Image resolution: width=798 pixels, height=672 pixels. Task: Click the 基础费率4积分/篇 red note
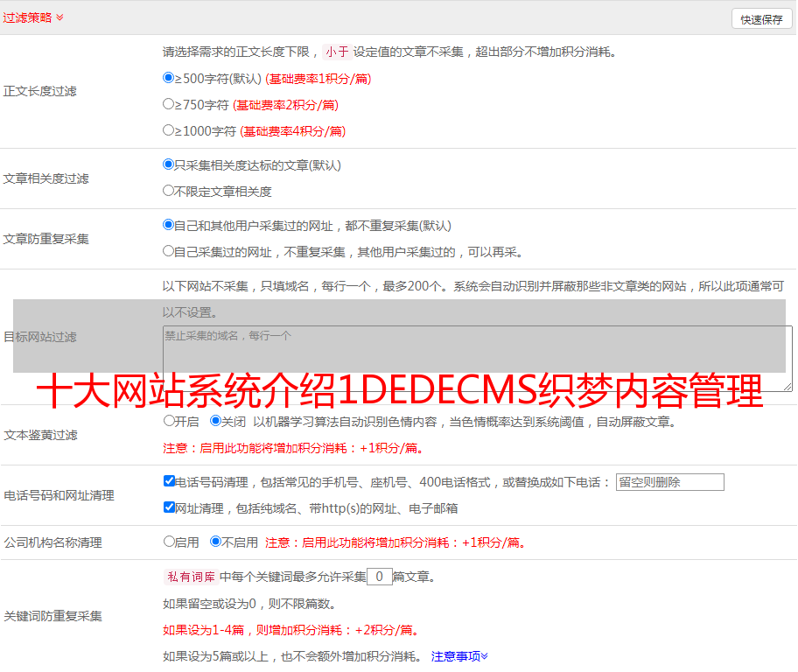point(292,131)
